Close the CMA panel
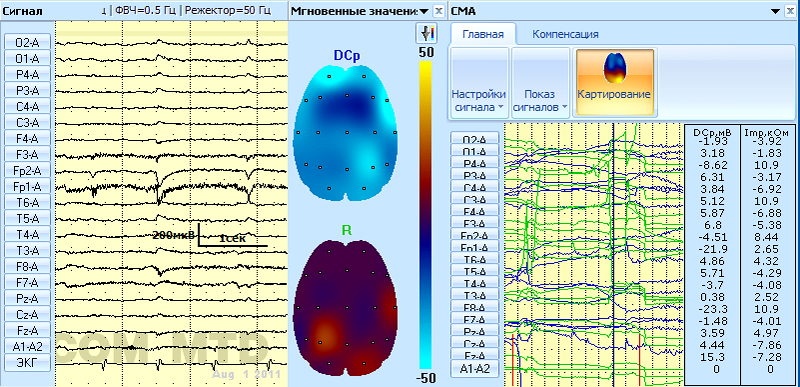800x387 pixels. (x=790, y=11)
